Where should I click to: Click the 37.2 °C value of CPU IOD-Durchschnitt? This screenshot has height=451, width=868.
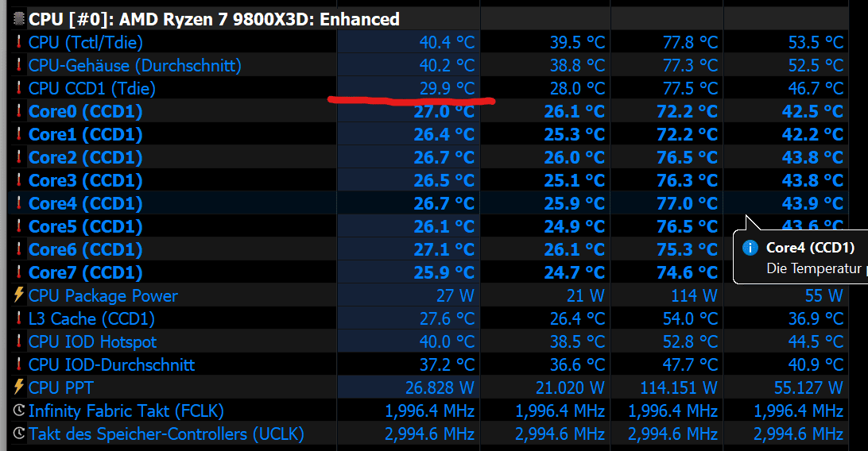pyautogui.click(x=447, y=364)
